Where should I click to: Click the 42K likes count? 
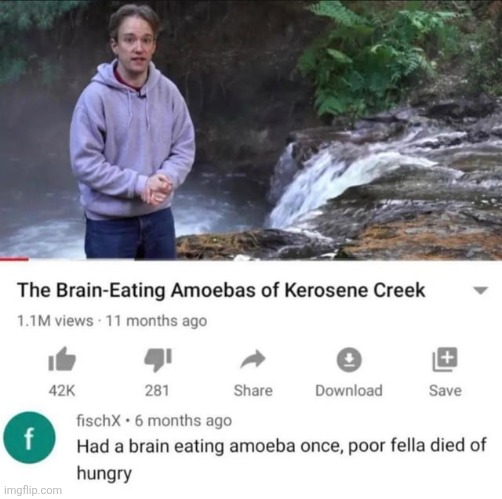point(62,391)
